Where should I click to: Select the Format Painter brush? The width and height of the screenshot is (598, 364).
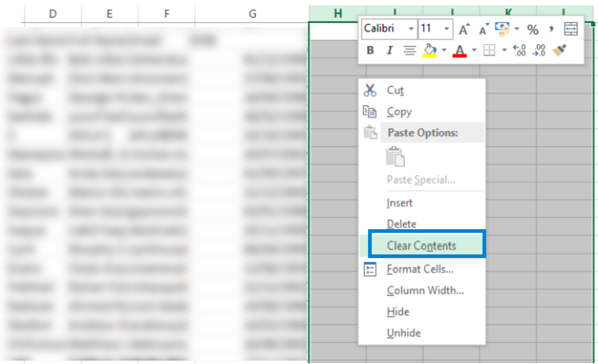[x=559, y=50]
